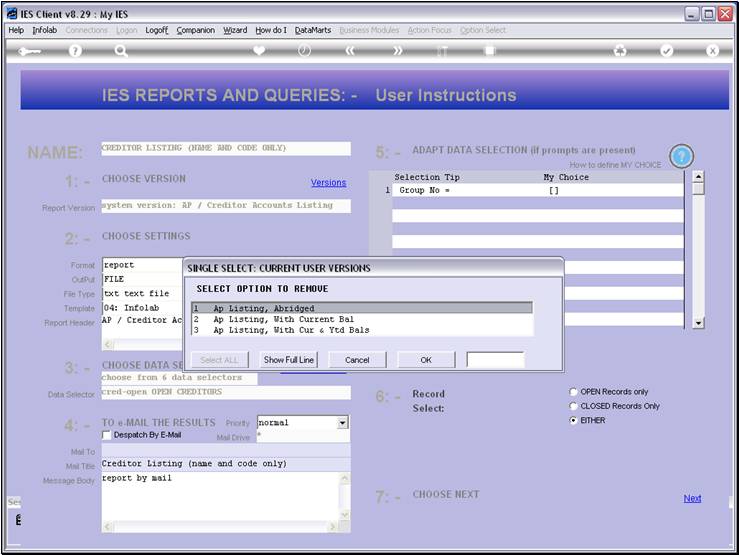
Task: Select row 1 Ap Listing, Abridged
Action: [x=362, y=308]
